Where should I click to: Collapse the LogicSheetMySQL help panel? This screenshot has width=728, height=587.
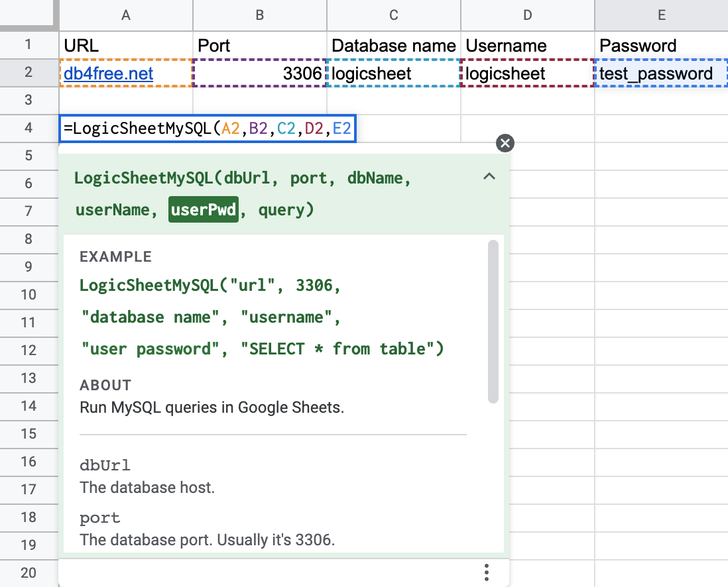tap(489, 177)
